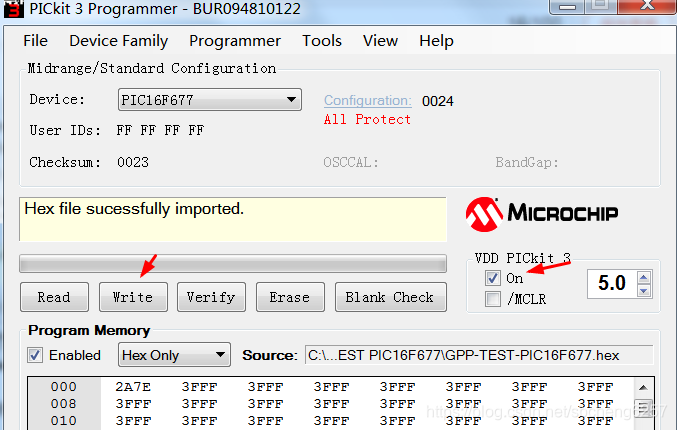Toggle the VDD On checkbox
Screen dimensions: 677x430
point(493,278)
